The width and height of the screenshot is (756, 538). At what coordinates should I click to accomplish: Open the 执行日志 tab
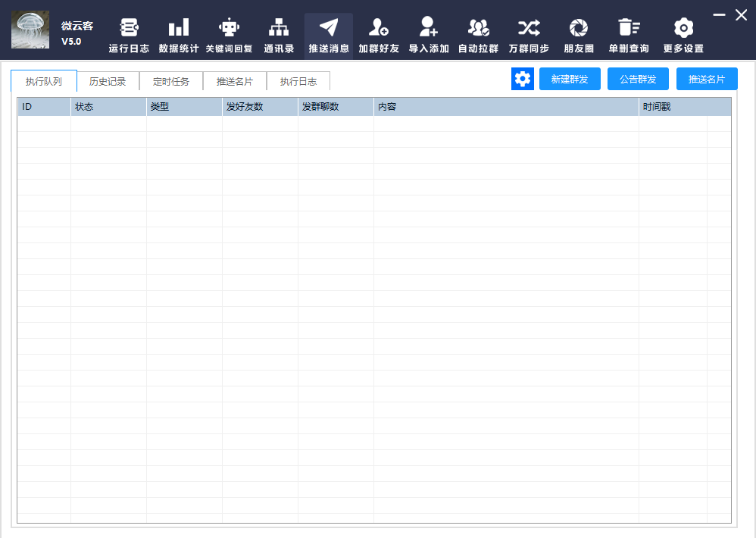point(298,81)
